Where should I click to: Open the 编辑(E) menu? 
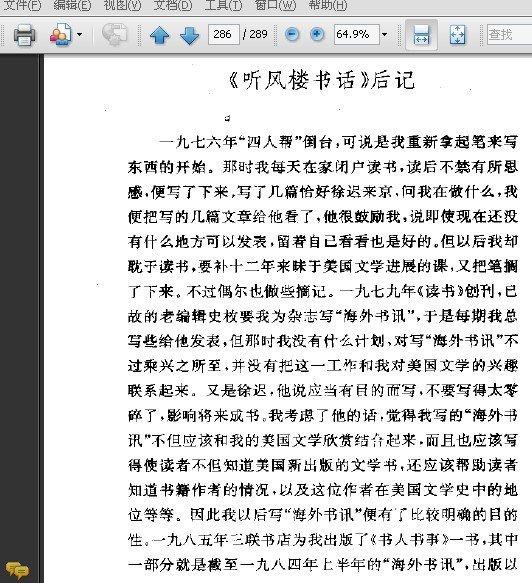click(72, 5)
